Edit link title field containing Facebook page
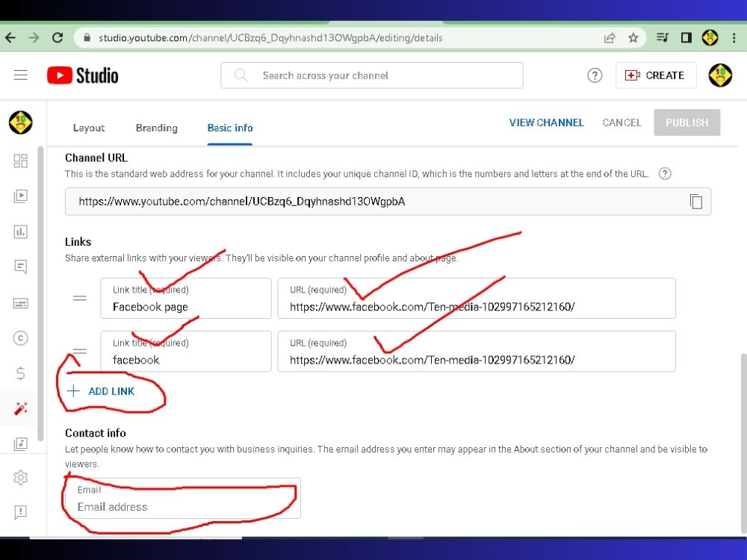Viewport: 747px width, 560px height. click(x=186, y=298)
